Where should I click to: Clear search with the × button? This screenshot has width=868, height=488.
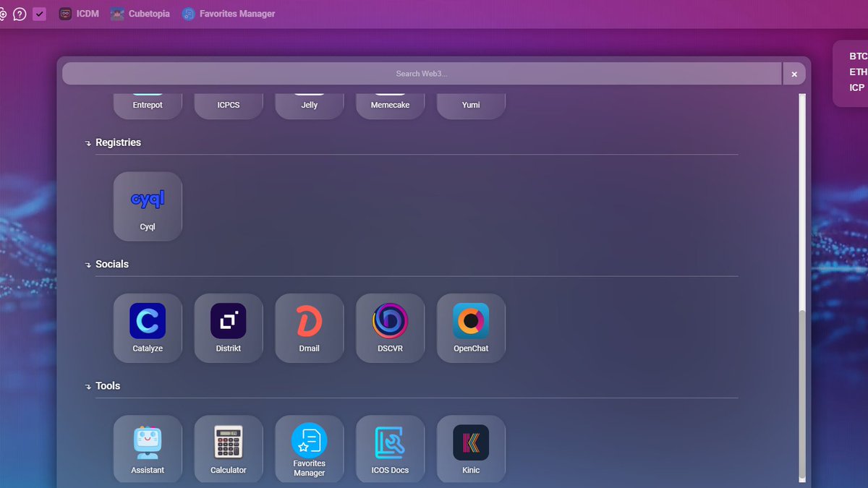tap(794, 74)
